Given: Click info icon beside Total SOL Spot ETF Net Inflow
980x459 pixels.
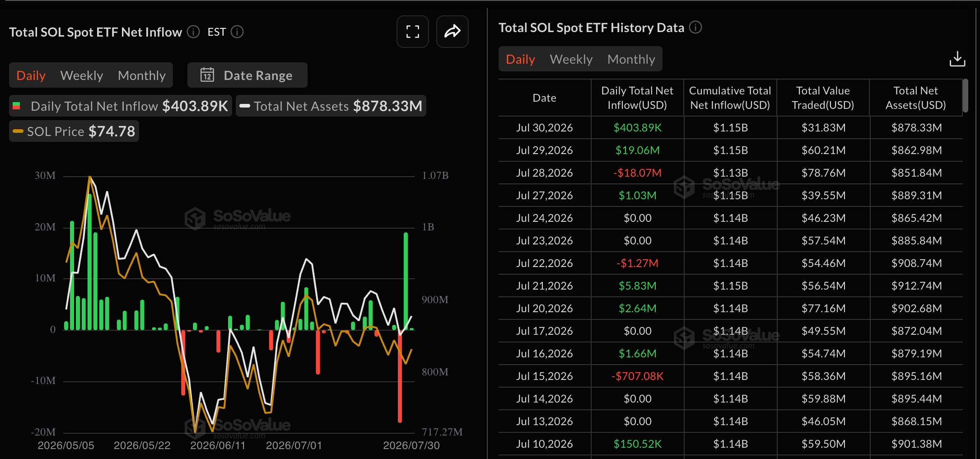Looking at the screenshot, I should [193, 32].
